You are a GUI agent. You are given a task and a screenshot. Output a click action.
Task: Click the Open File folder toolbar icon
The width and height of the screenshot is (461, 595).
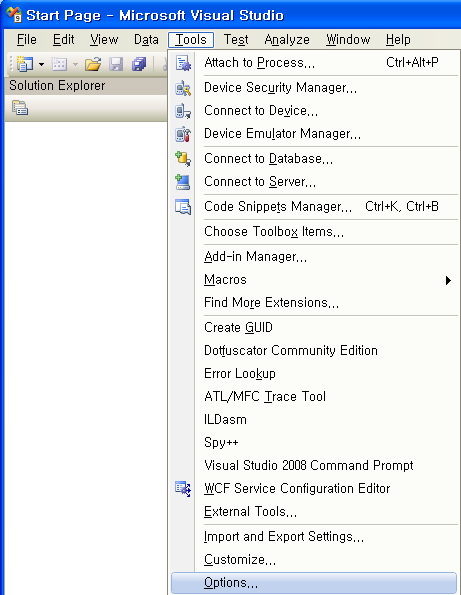(x=93, y=64)
